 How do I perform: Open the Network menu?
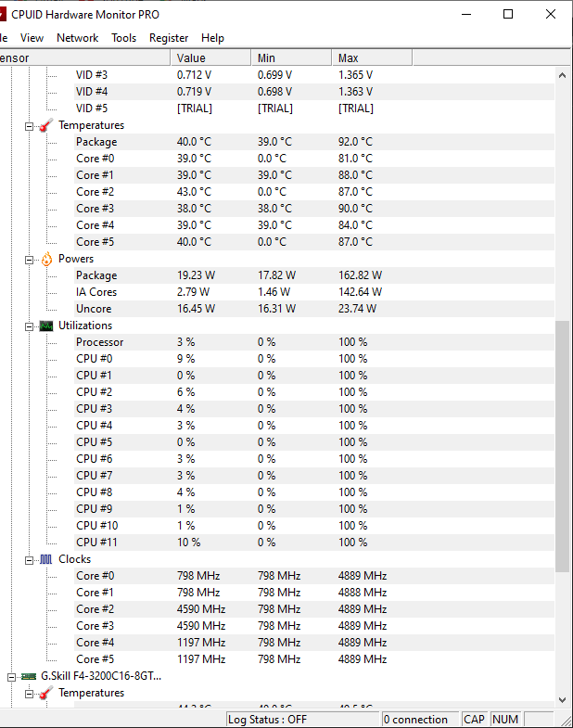pyautogui.click(x=77, y=38)
